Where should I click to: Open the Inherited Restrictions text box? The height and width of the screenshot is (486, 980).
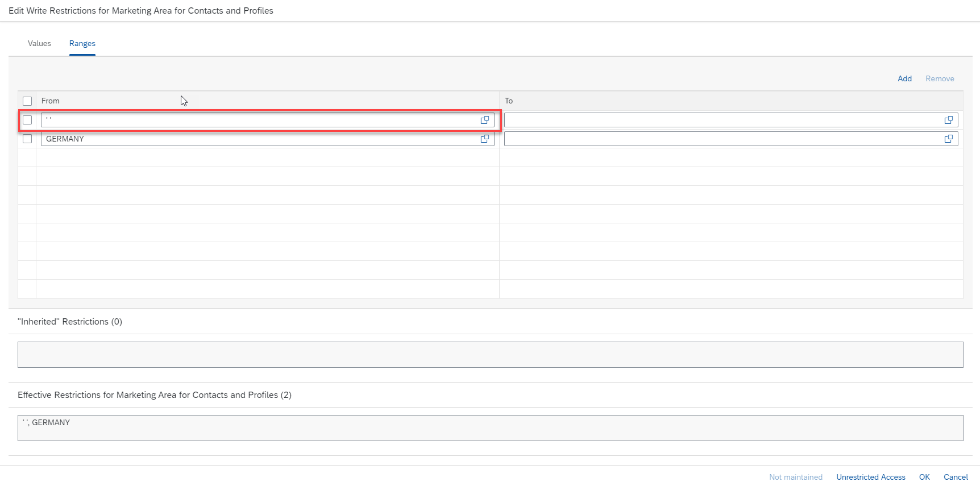click(491, 355)
